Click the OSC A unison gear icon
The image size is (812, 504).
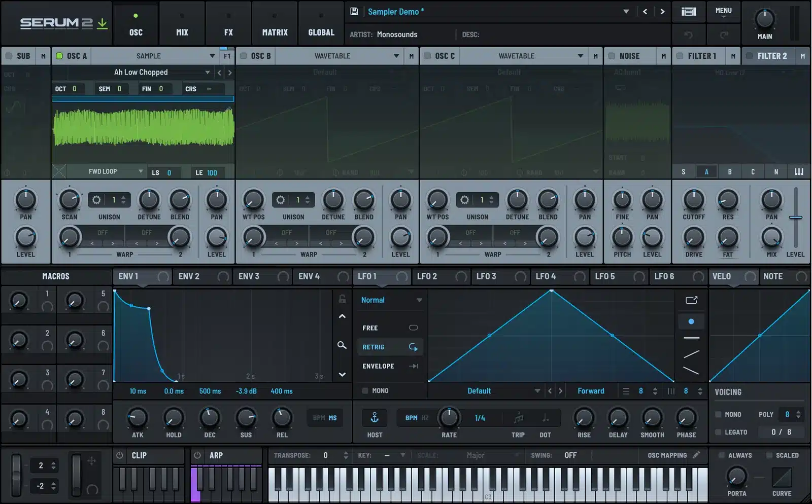click(96, 200)
